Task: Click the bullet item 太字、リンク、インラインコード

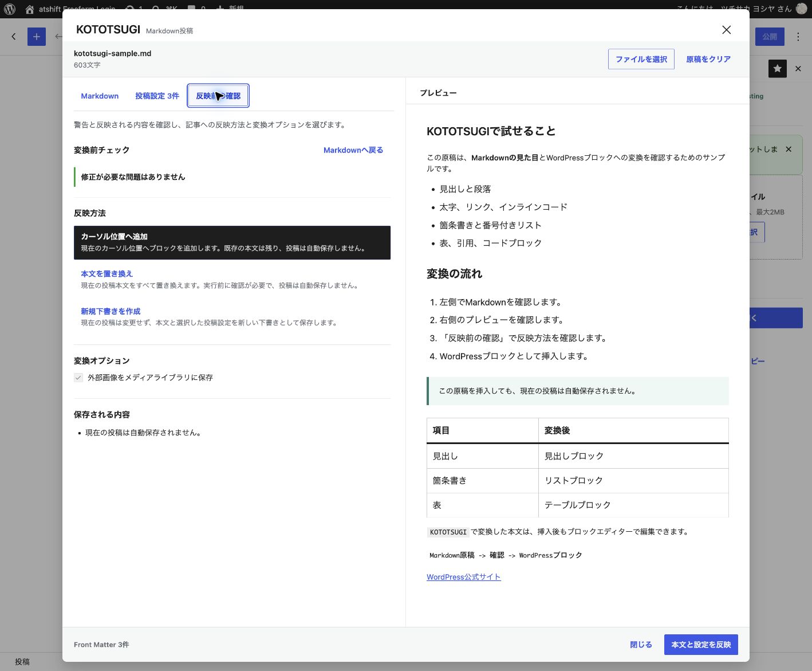Action: pyautogui.click(x=503, y=207)
